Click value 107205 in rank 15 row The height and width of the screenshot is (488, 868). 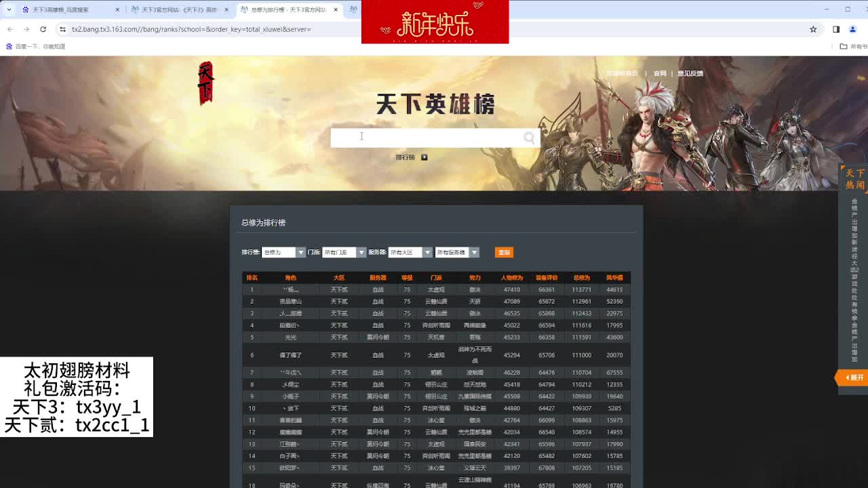(582, 468)
